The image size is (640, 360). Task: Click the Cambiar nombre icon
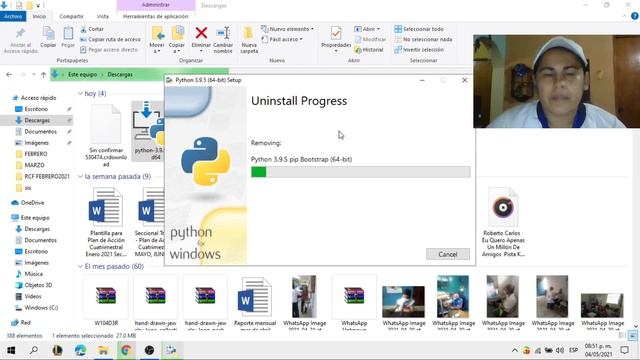[x=223, y=33]
